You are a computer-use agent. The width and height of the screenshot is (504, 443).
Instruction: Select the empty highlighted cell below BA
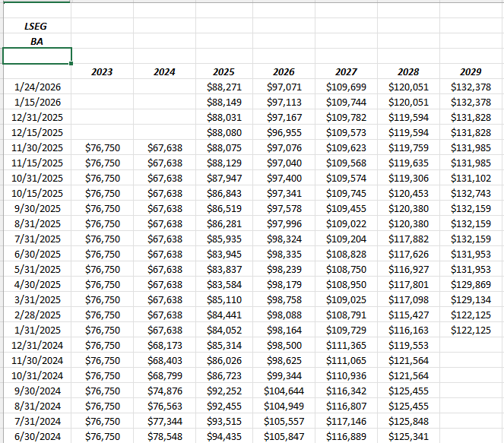pos(36,56)
